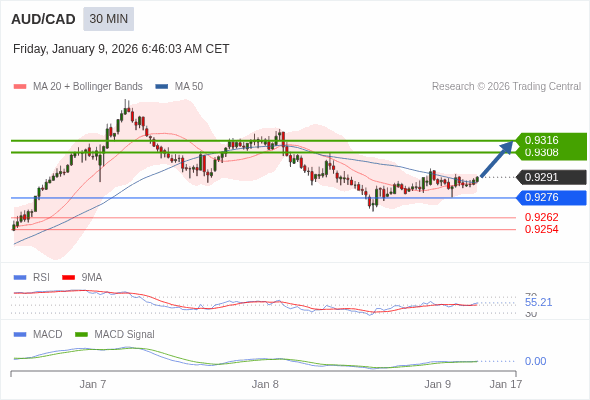This screenshot has height=400, width=590.
Task: Click the blue 0.9276 pivot price tag
Action: [x=551, y=198]
